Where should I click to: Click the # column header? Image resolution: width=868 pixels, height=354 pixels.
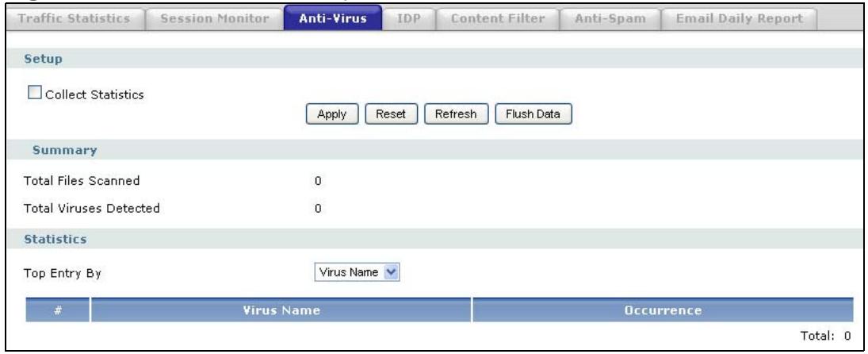tap(58, 311)
